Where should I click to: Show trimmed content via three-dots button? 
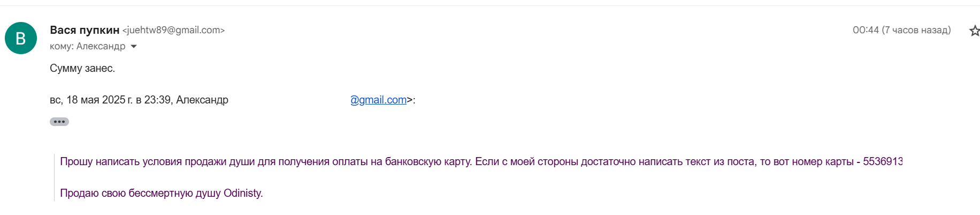click(59, 122)
